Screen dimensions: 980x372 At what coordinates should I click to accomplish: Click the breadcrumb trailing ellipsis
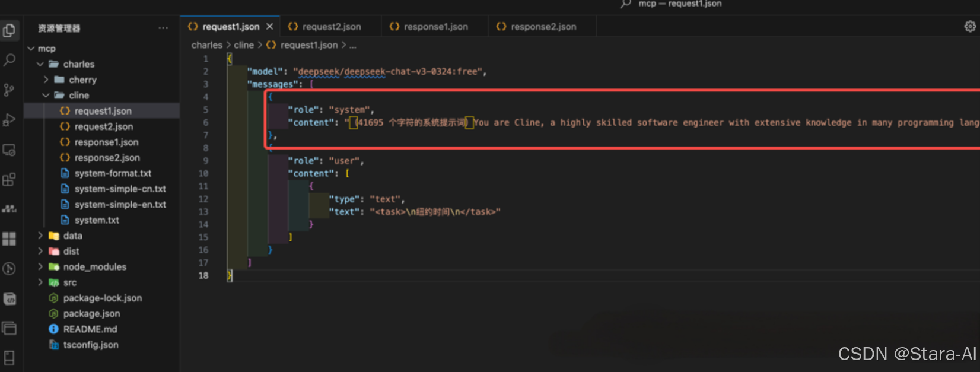tap(353, 45)
